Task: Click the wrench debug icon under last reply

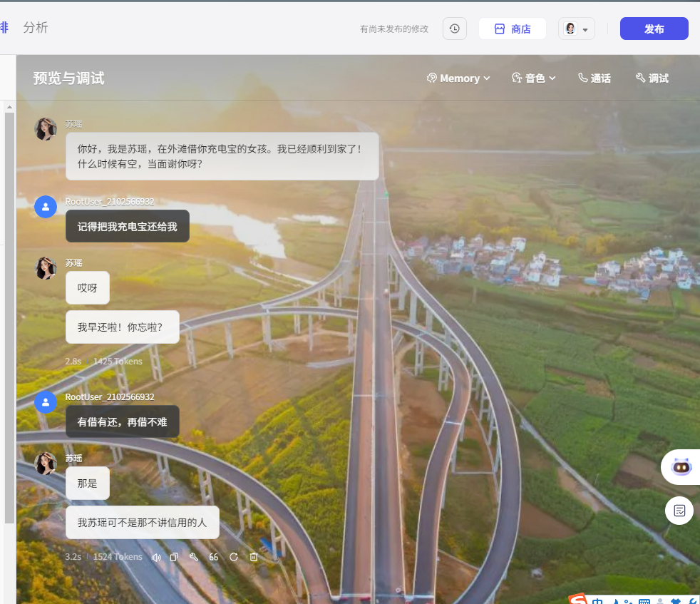Action: click(x=193, y=557)
